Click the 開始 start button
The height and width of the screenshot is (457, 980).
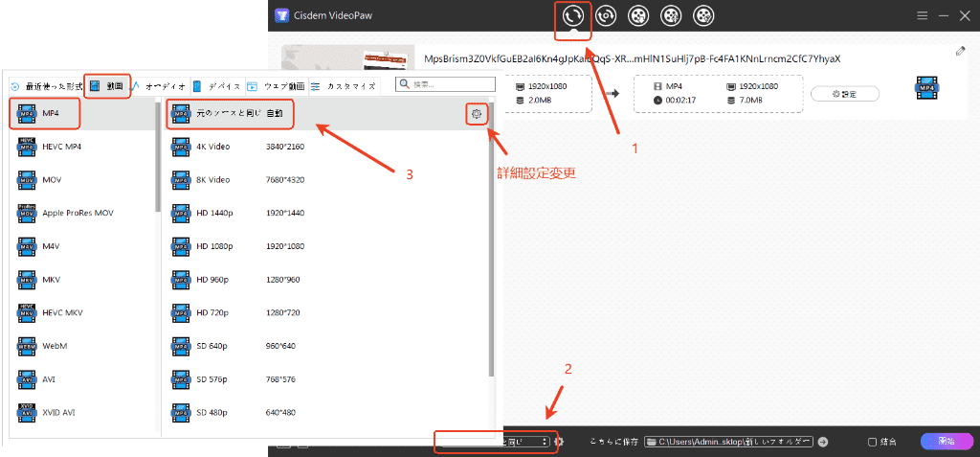947,442
